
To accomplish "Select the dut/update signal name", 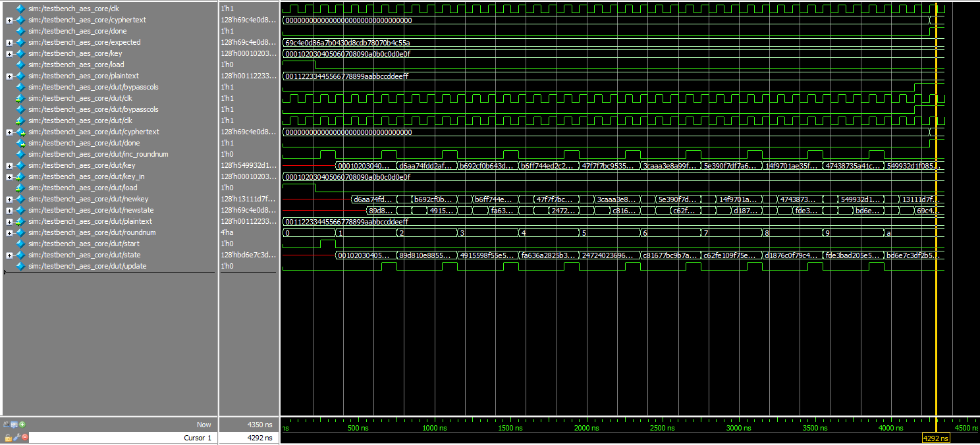I will (x=87, y=266).
